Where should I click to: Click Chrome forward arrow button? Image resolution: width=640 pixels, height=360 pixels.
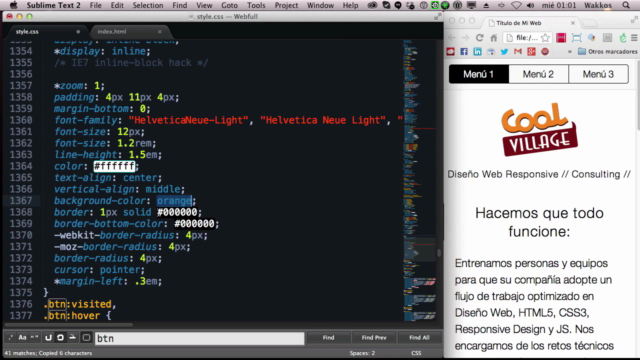(x=466, y=38)
